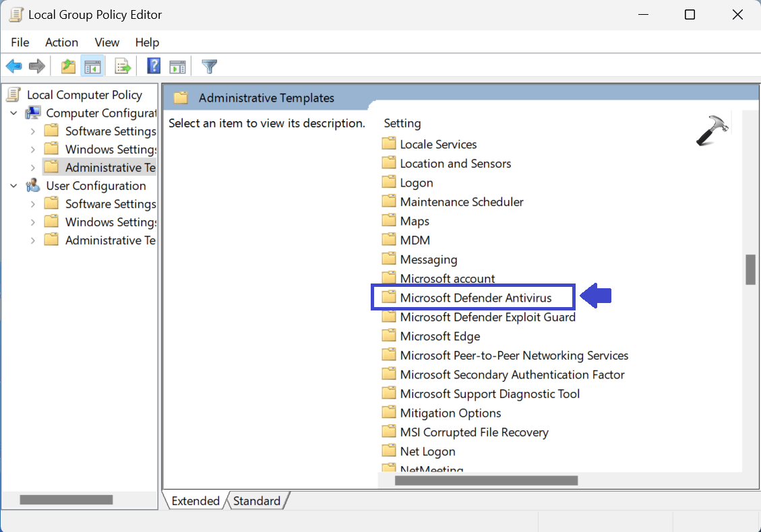Open the Maintenance Scheduler folder
This screenshot has height=532, width=761.
(x=461, y=201)
